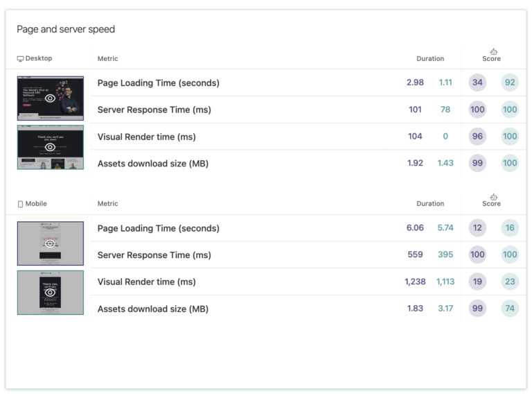This screenshot has width=532, height=396.
Task: Click the 1.11 duration value
Action: [x=445, y=83]
